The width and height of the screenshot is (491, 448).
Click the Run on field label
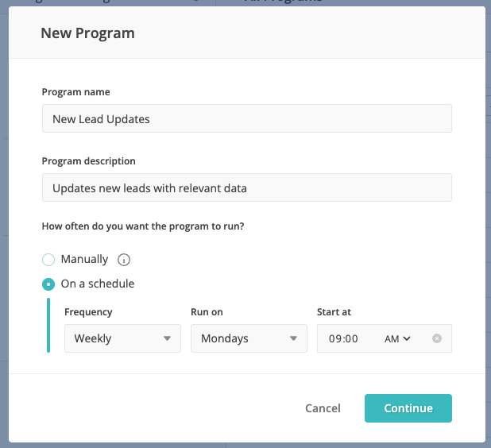coord(207,312)
